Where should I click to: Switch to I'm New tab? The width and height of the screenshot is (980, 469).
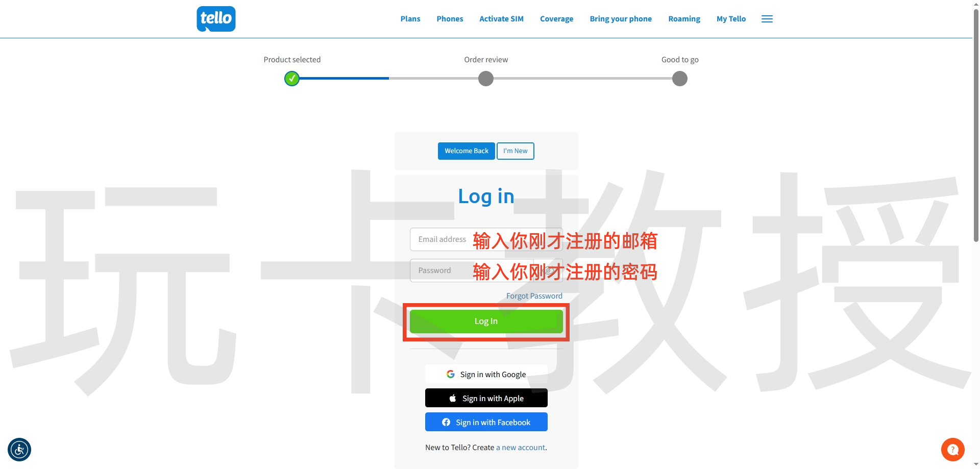515,151
